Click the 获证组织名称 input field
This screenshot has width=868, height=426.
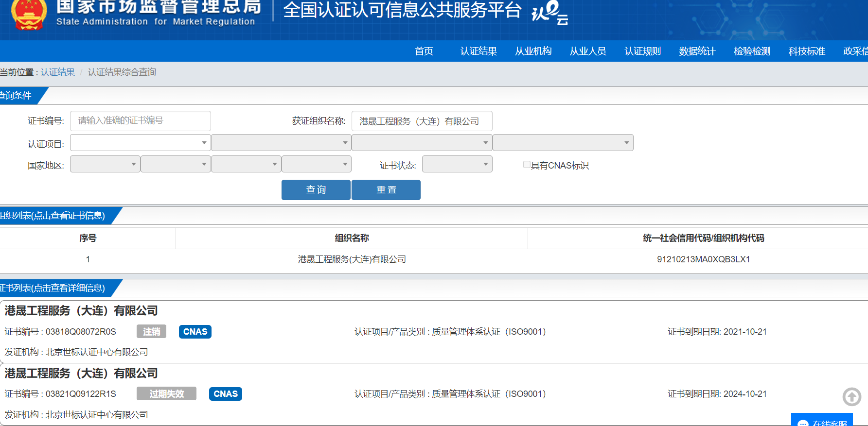pos(422,121)
